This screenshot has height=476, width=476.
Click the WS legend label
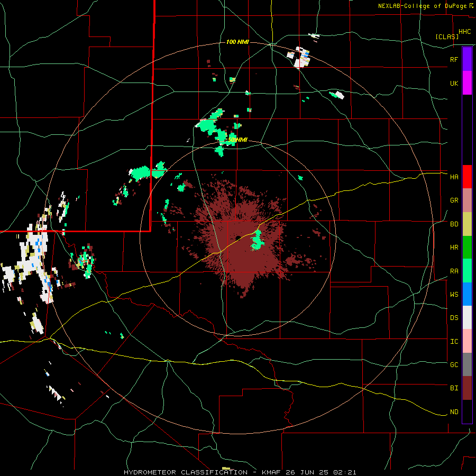tap(454, 295)
